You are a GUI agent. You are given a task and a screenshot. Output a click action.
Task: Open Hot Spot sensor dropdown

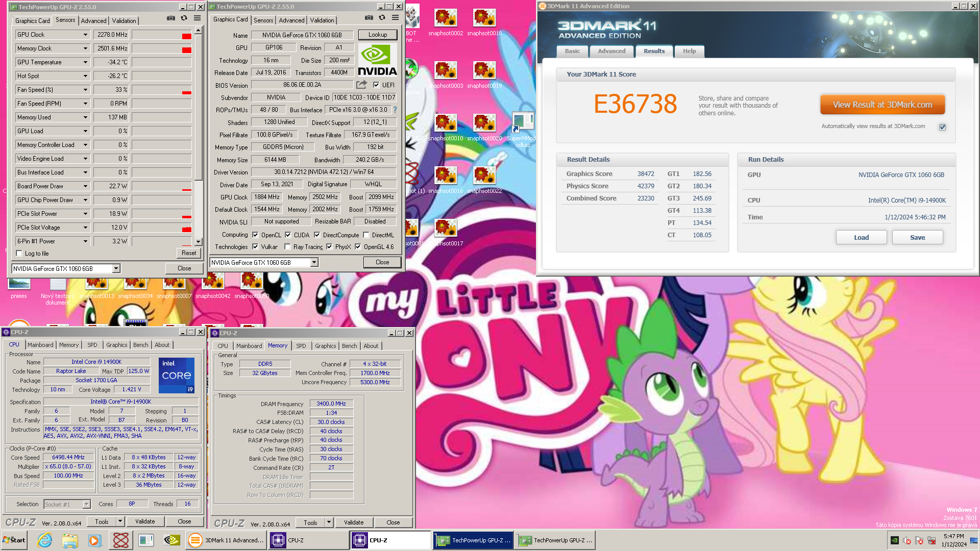[x=85, y=76]
